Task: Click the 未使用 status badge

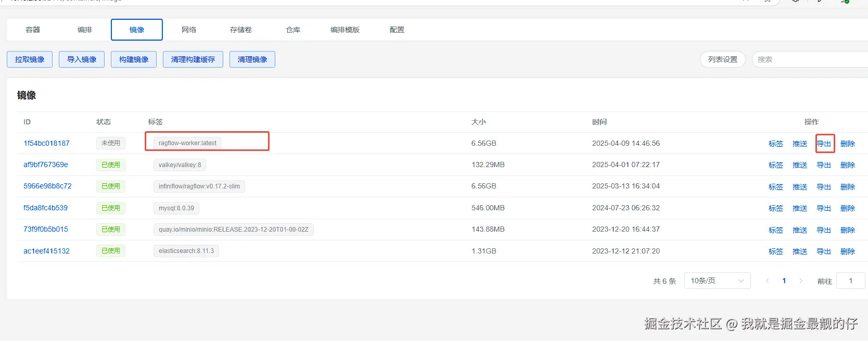Action: tap(111, 143)
